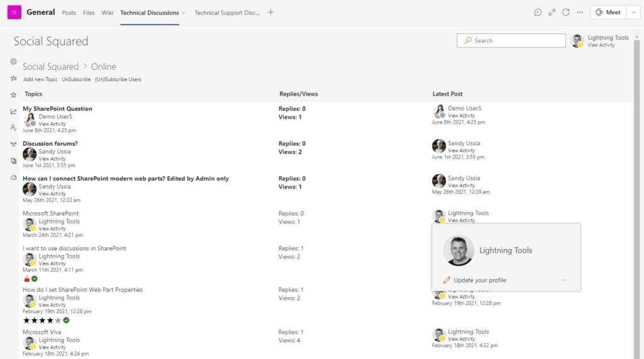Screen dimensions: 644x359
Task: Click the tab conversation chat icon
Action: [x=538, y=13]
